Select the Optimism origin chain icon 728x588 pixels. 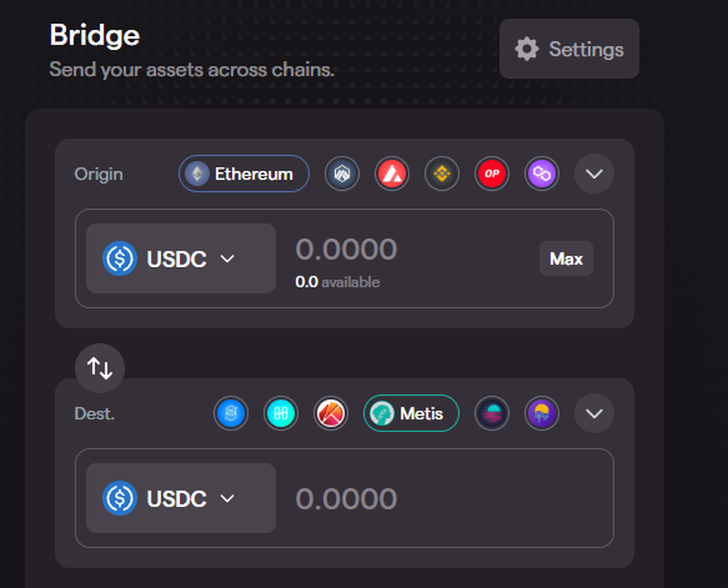(x=492, y=175)
